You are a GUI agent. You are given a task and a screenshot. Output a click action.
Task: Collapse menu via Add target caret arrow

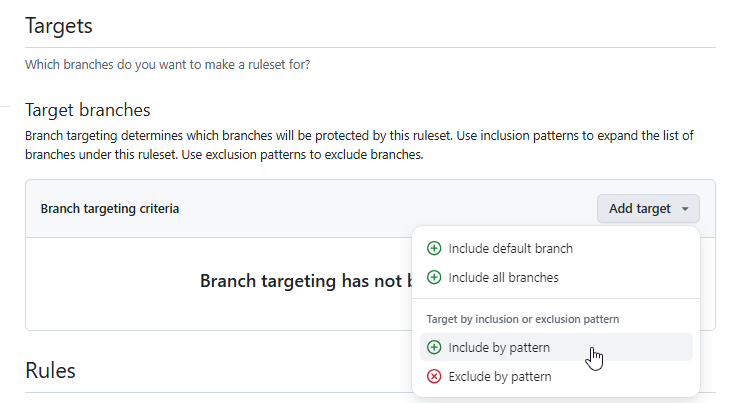tap(685, 209)
